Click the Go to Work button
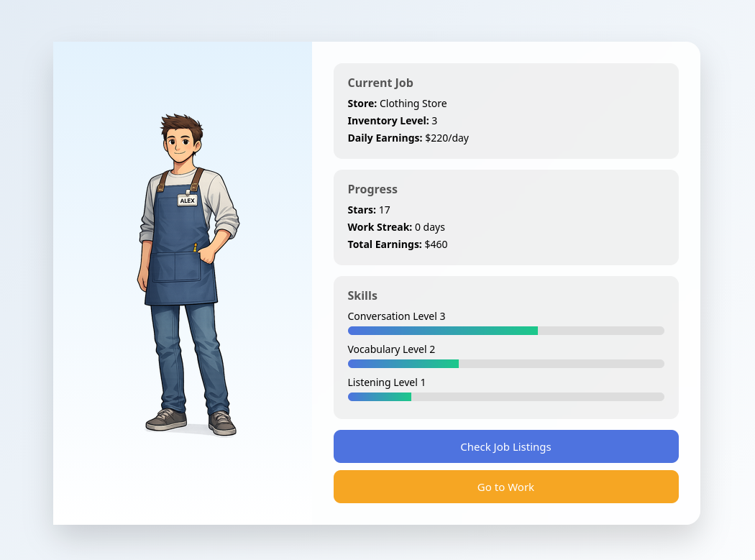This screenshot has width=755, height=560. point(505,487)
